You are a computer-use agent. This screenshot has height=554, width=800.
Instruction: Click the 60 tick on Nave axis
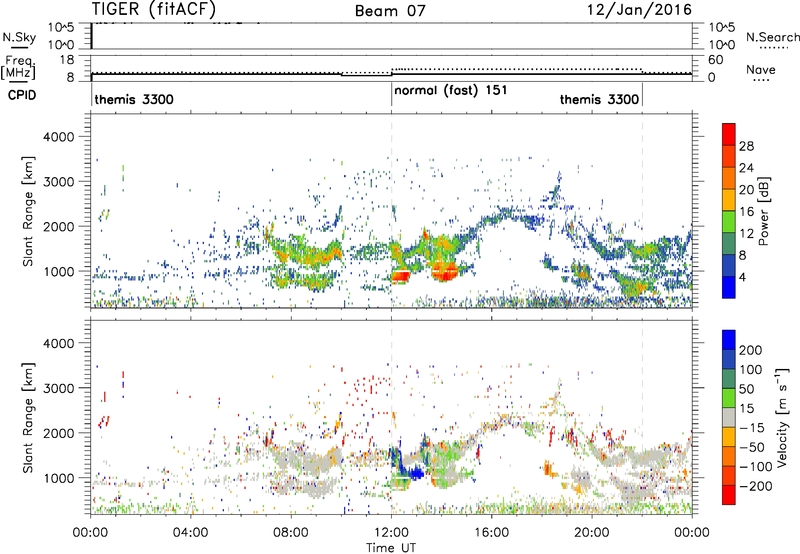pos(716,60)
